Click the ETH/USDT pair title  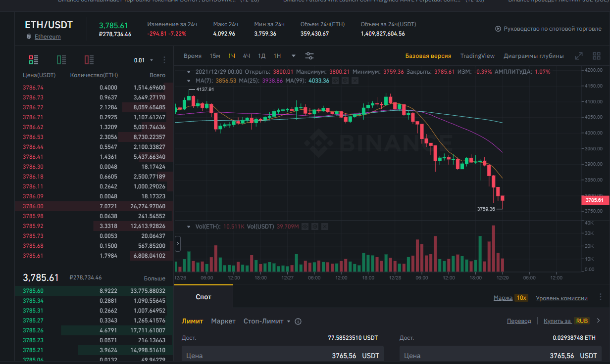coord(49,25)
